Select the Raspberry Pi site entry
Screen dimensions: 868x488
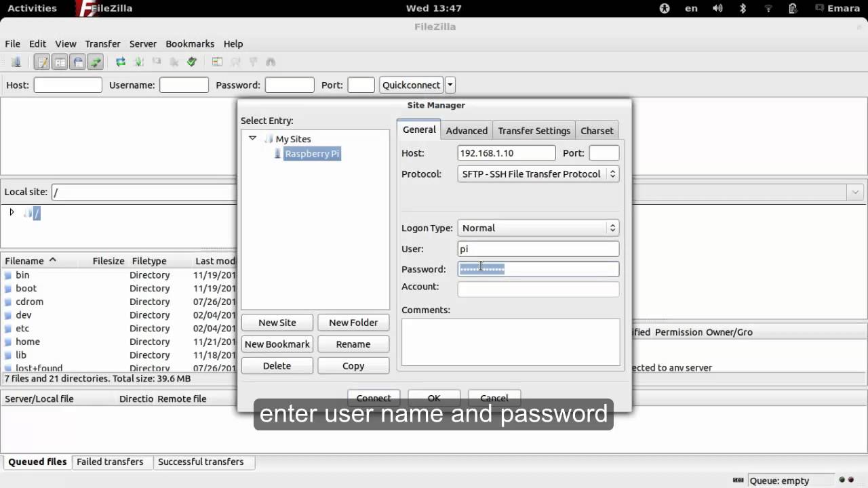tap(312, 154)
